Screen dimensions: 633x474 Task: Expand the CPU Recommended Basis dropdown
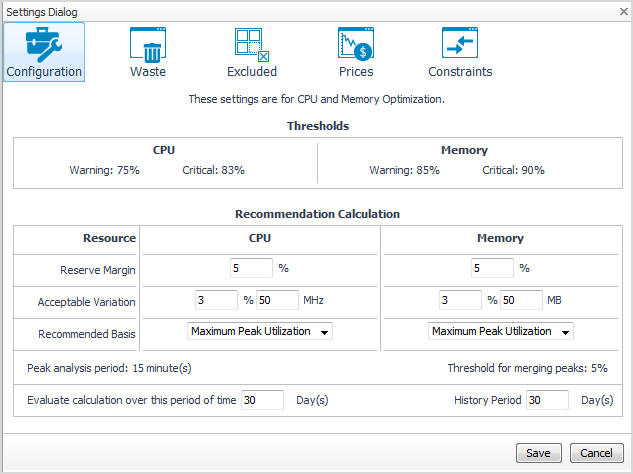(260, 331)
